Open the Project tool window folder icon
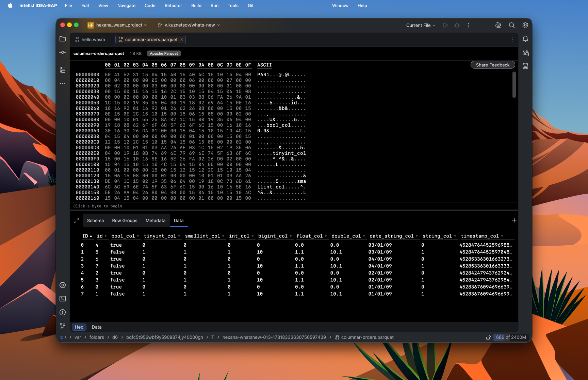Viewport: 588px width, 380px height. click(63, 39)
